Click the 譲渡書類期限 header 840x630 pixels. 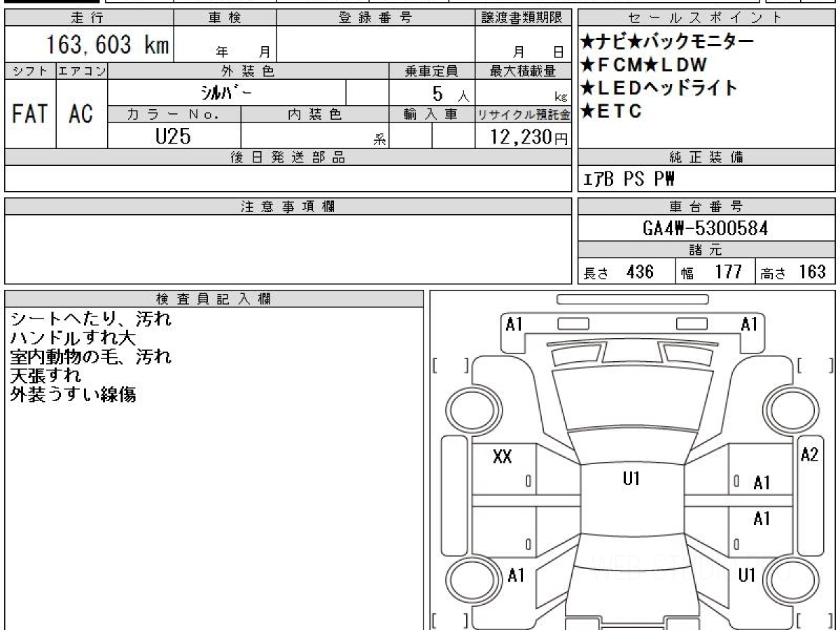click(x=524, y=17)
